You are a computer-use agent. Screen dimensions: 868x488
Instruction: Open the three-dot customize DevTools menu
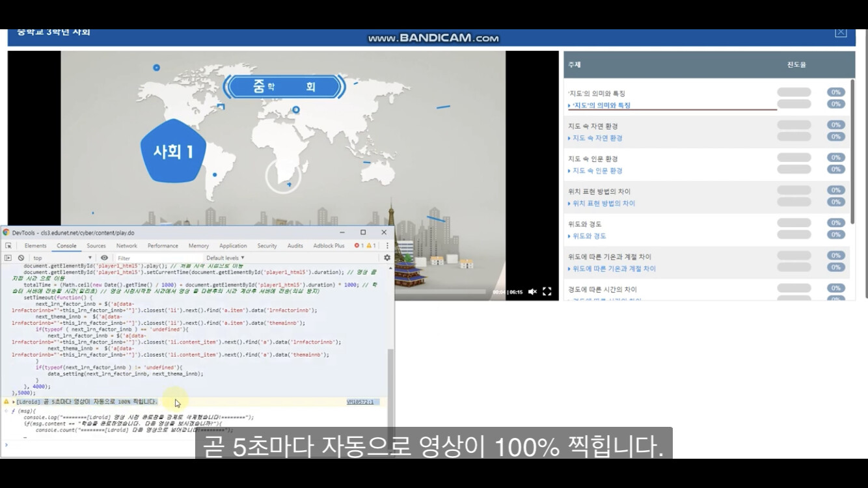pyautogui.click(x=388, y=245)
